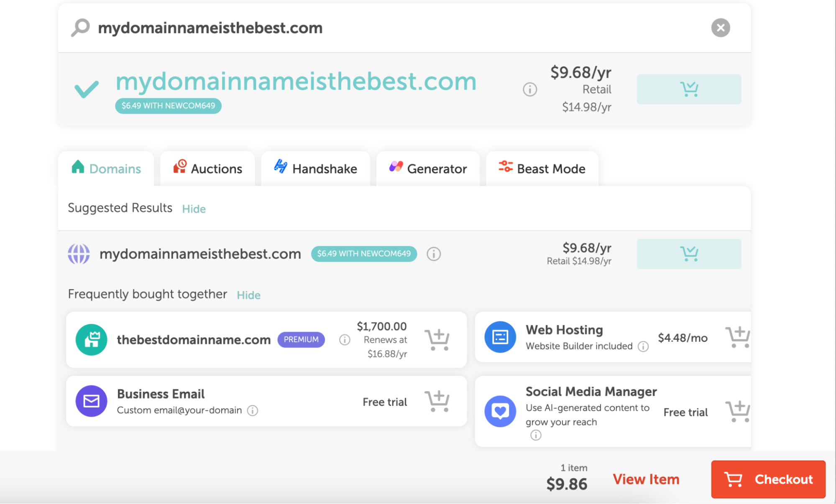Open the Auctions tab
Viewport: 836px width, 504px height.
[x=208, y=168]
